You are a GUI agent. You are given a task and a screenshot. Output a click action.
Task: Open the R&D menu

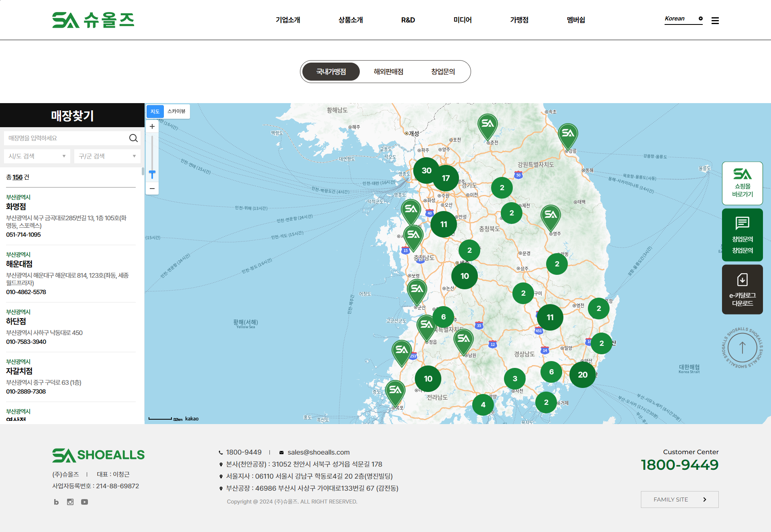408,20
